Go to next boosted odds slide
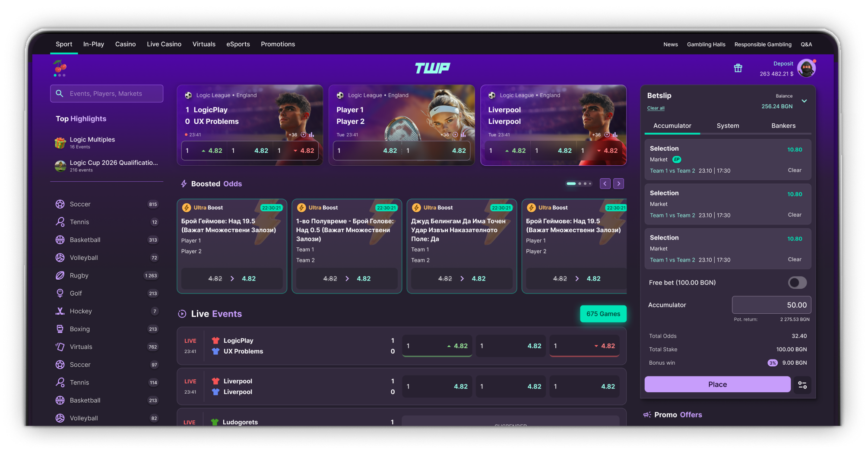Image resolution: width=868 pixels, height=451 pixels. coord(618,184)
